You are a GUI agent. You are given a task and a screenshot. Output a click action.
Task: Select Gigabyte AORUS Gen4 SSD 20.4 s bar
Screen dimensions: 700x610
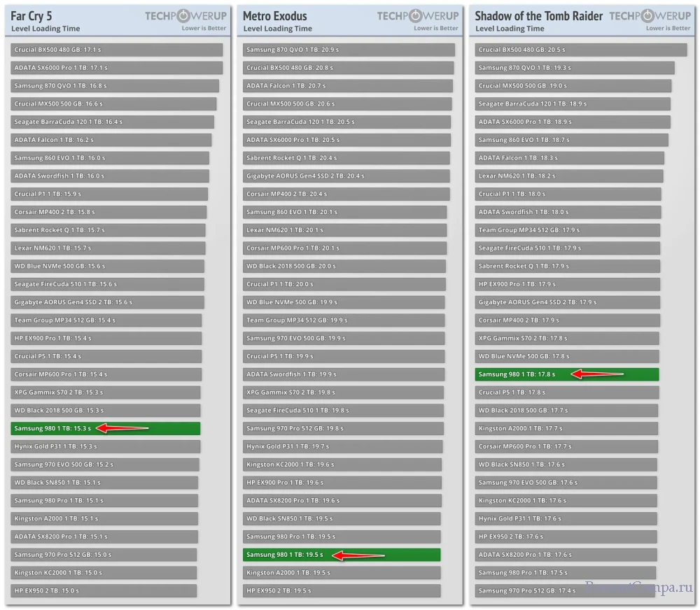pos(346,176)
